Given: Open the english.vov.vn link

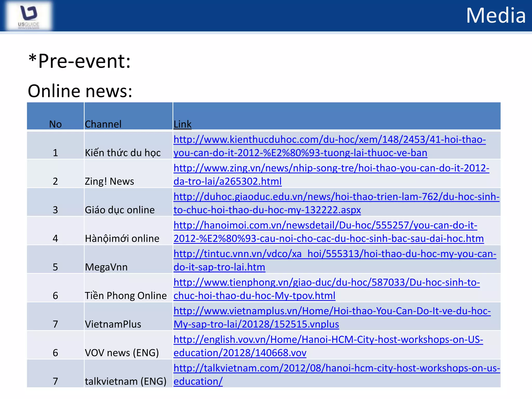Looking at the screenshot, I should [x=328, y=340].
